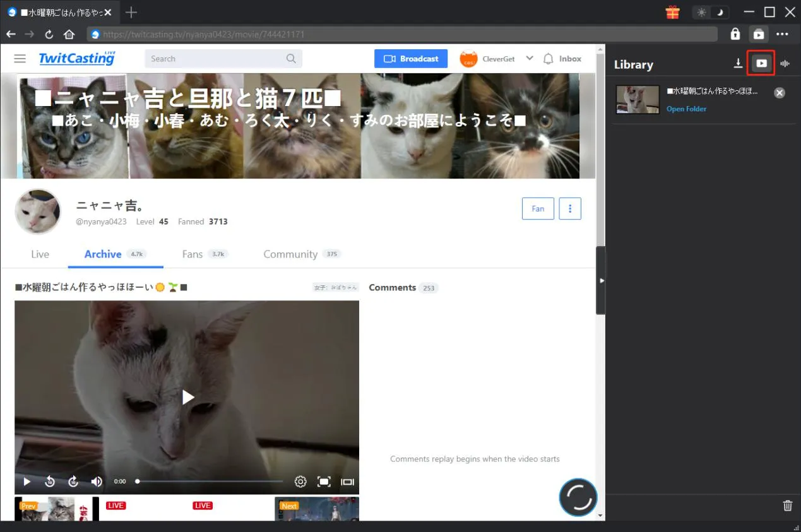Open the three-dot options next to Fan
The width and height of the screenshot is (801, 532).
[x=570, y=208]
